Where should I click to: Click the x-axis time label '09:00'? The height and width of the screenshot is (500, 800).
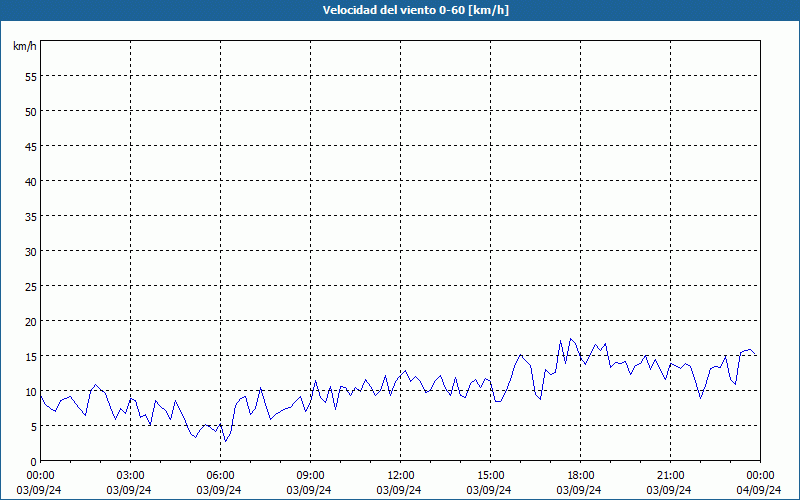[311, 476]
